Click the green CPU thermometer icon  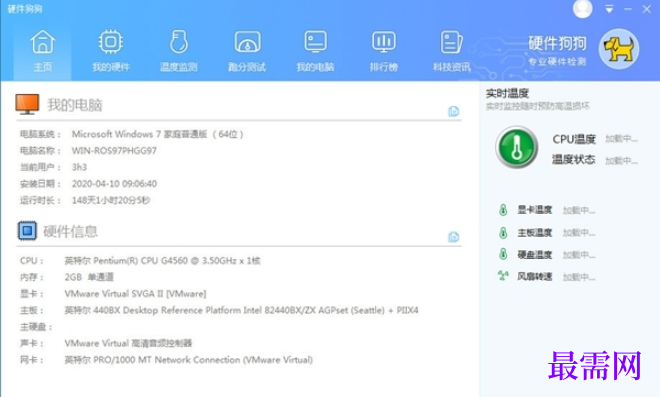516,147
